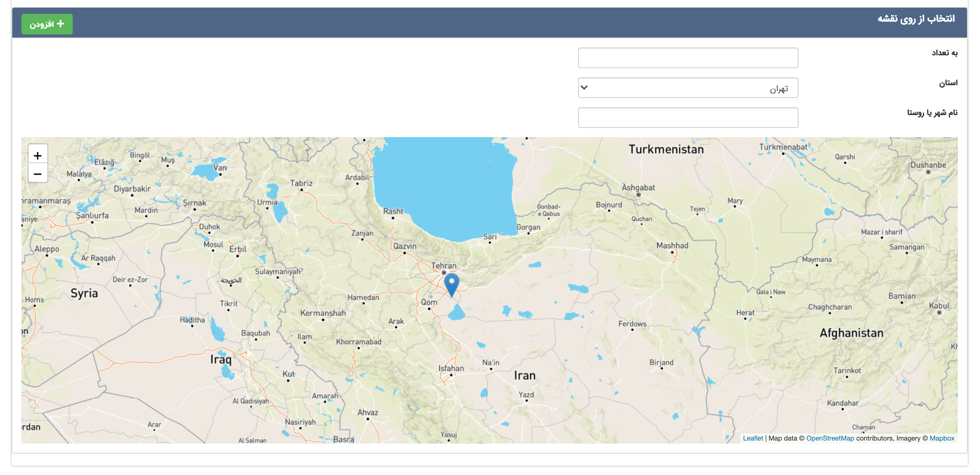Image resolution: width=980 pixels, height=475 pixels.
Task: Click the Yazd label on the map
Action: (526, 395)
